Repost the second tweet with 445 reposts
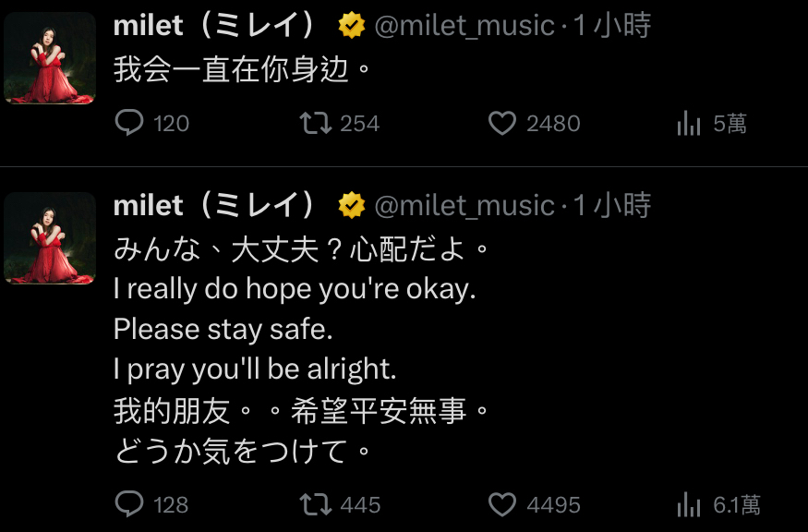Image resolution: width=808 pixels, height=532 pixels. point(317,504)
